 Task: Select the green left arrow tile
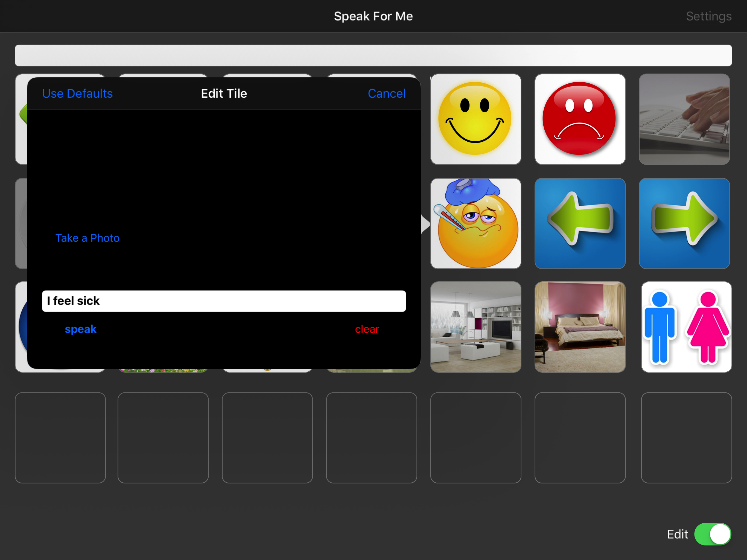(580, 224)
